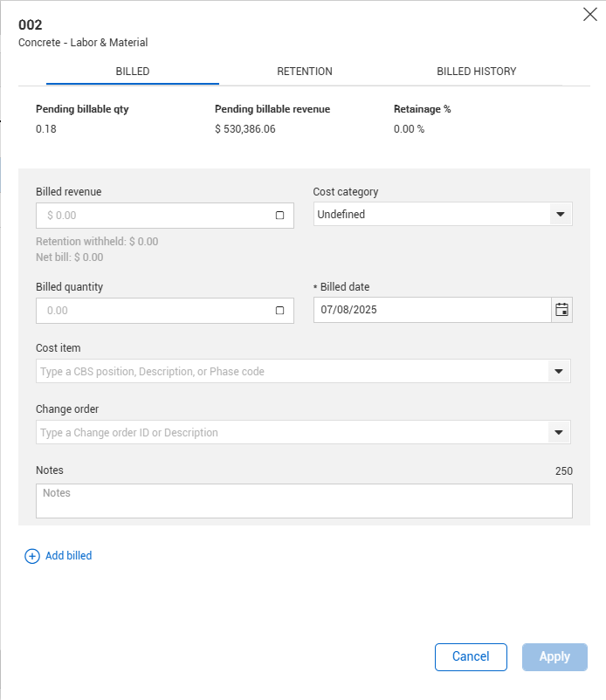Click the small square icon in Billed quantity
The width and height of the screenshot is (606, 700).
point(279,311)
